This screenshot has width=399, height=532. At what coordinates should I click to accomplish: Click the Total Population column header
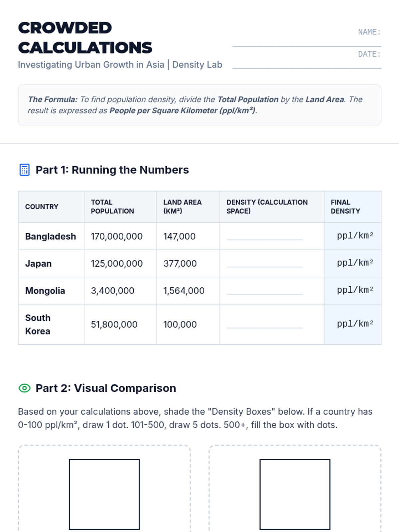[x=112, y=206]
